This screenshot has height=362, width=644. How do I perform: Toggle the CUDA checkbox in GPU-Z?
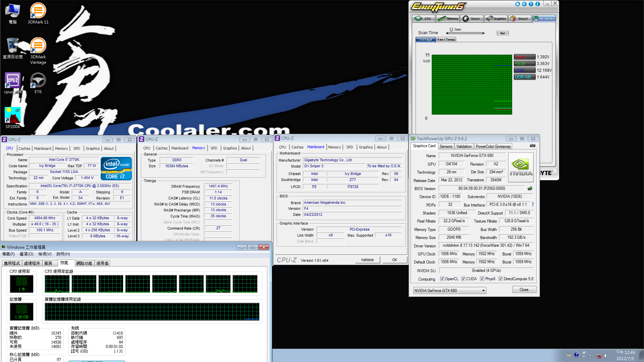tap(463, 279)
